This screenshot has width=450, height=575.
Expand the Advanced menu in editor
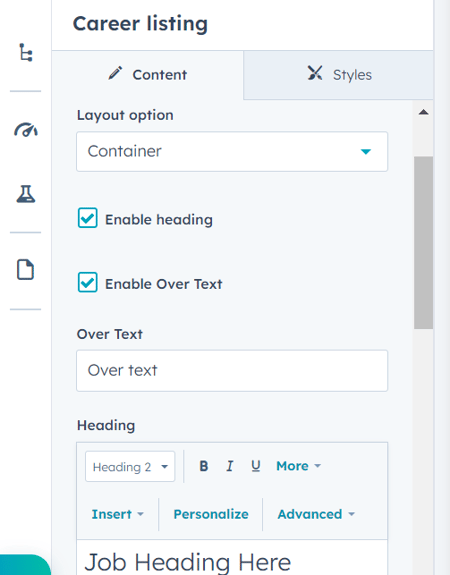pyautogui.click(x=316, y=514)
